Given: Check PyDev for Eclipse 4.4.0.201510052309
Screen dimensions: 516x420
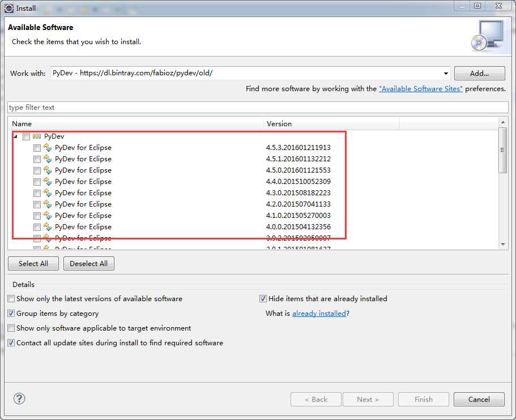Looking at the screenshot, I should click(x=37, y=182).
